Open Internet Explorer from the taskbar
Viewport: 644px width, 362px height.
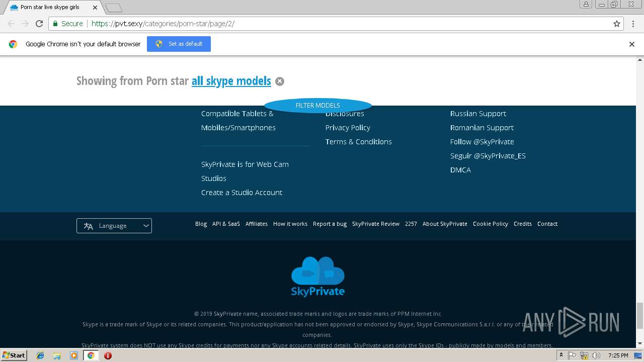40,355
